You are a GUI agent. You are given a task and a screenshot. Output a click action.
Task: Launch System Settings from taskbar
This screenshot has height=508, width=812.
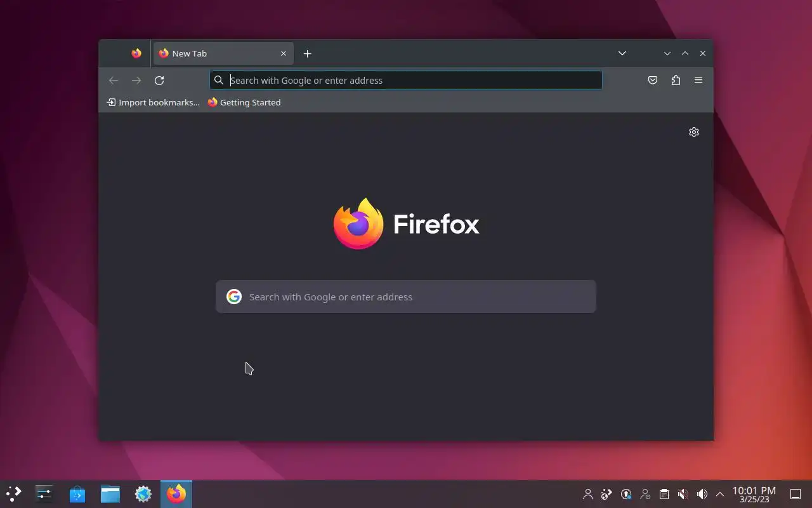[44, 493]
